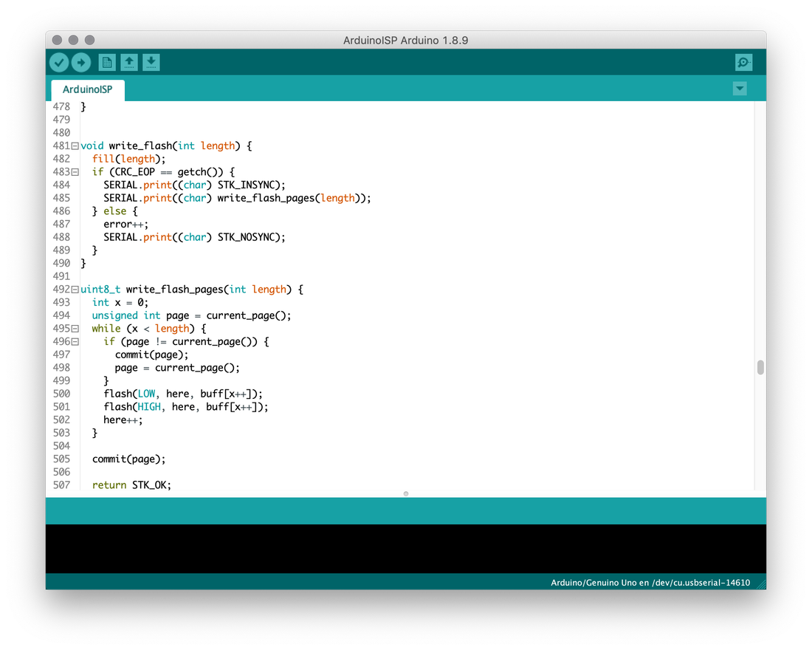Click 'flash(LOW, here, buff[x++]);' line 500

click(183, 394)
